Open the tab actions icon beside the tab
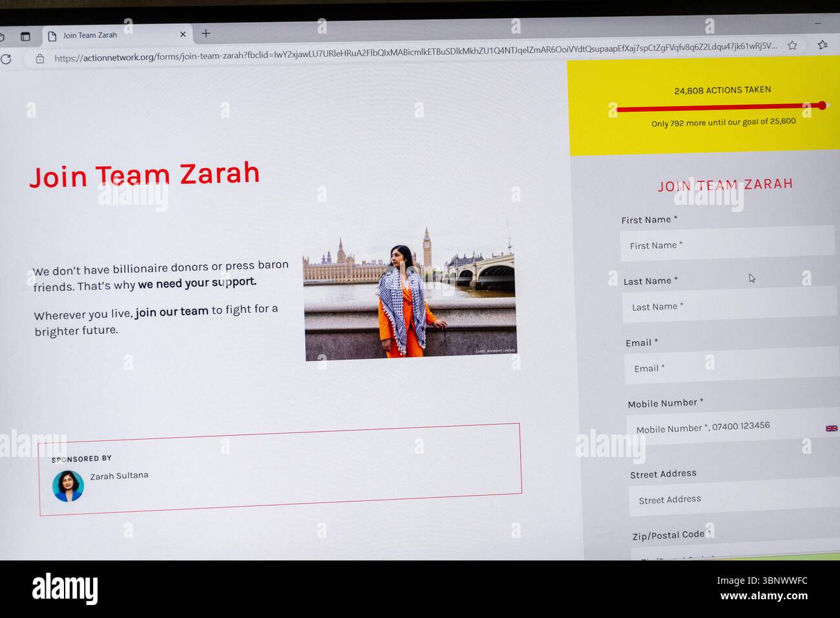 coord(25,36)
